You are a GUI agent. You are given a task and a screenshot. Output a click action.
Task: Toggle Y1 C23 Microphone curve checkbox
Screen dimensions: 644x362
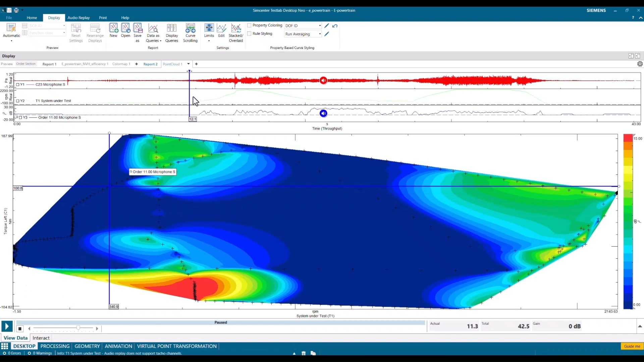(18, 85)
